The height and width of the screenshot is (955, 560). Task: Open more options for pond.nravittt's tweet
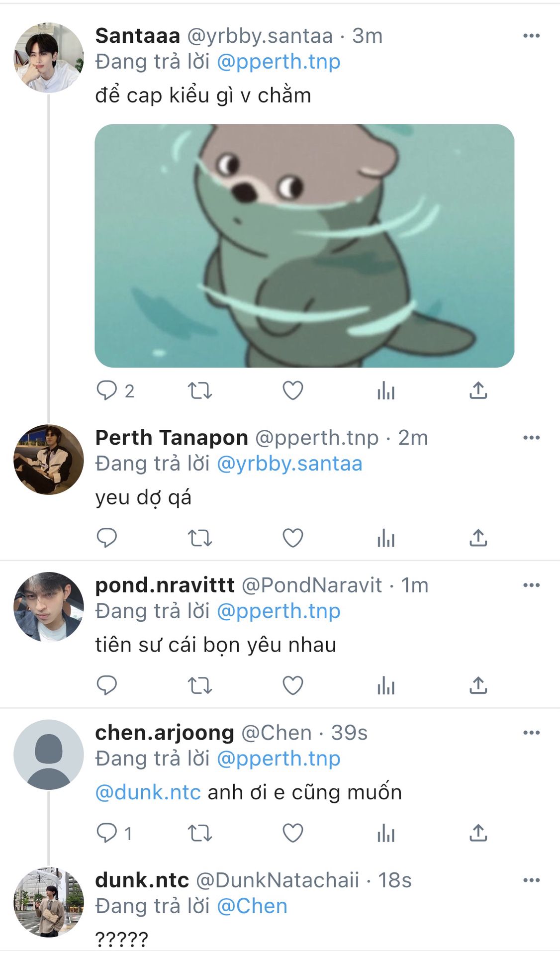point(531,585)
